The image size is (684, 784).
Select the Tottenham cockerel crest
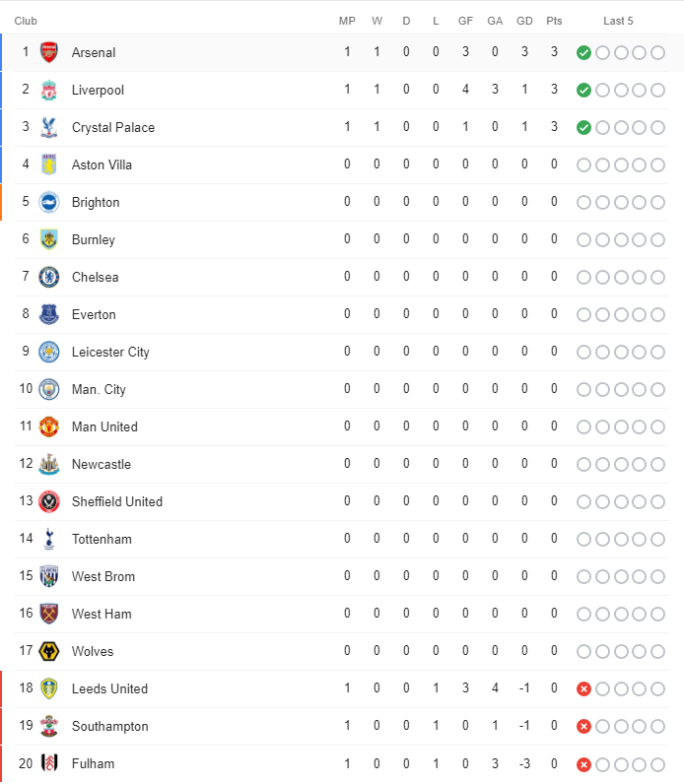point(49,539)
